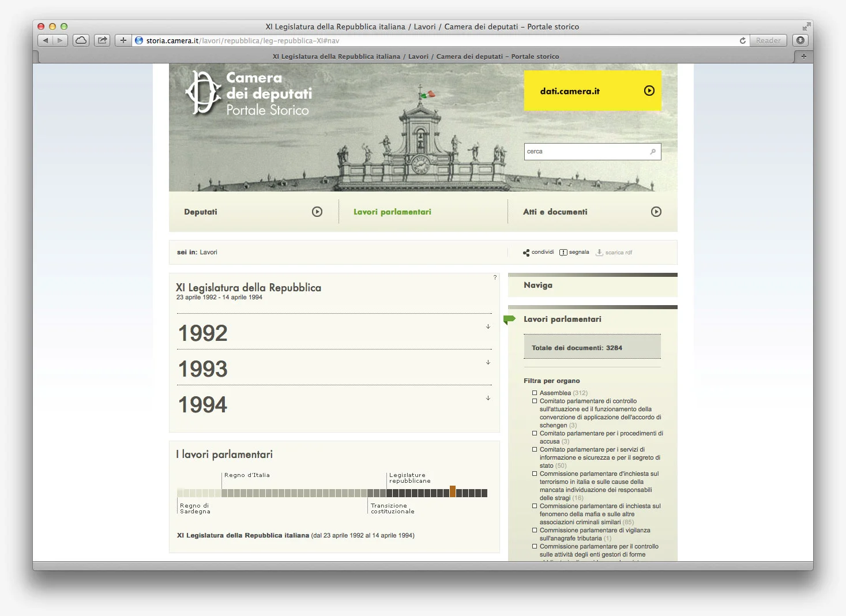The image size is (846, 616).
Task: Click the scarica rdf link
Action: [x=619, y=253]
